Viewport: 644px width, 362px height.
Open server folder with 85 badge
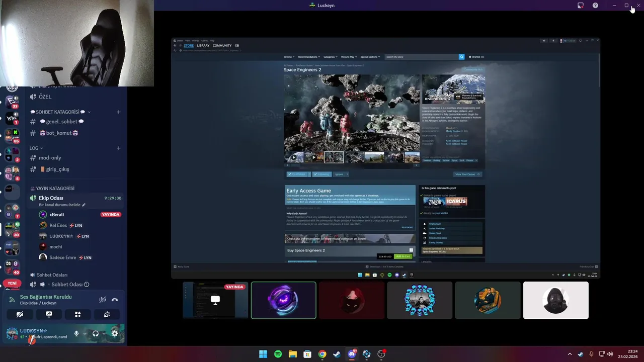12,135
